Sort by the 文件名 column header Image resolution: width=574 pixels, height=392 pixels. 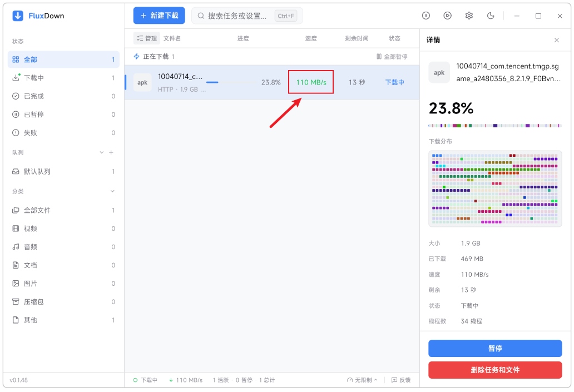[x=172, y=38]
